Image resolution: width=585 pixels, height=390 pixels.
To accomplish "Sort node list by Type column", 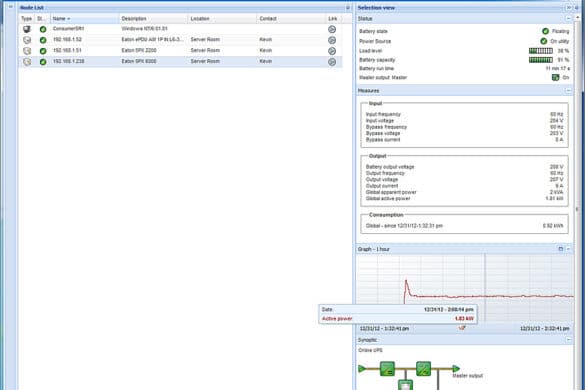I will pyautogui.click(x=26, y=18).
